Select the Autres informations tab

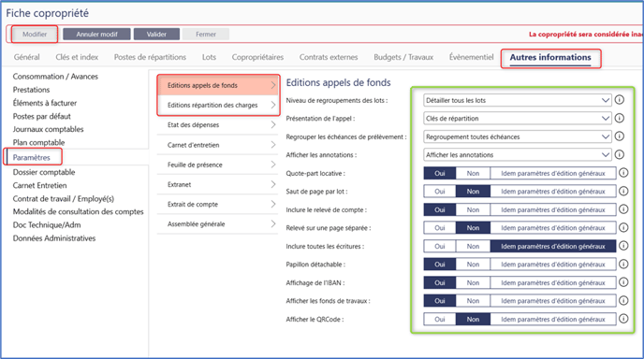pyautogui.click(x=550, y=57)
